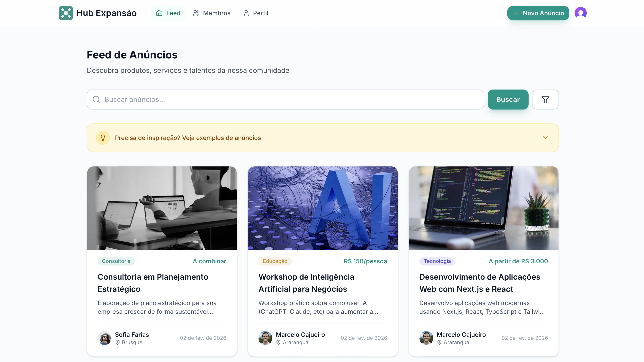Select the Tecnologia category badge
The image size is (644, 362).
(x=437, y=261)
